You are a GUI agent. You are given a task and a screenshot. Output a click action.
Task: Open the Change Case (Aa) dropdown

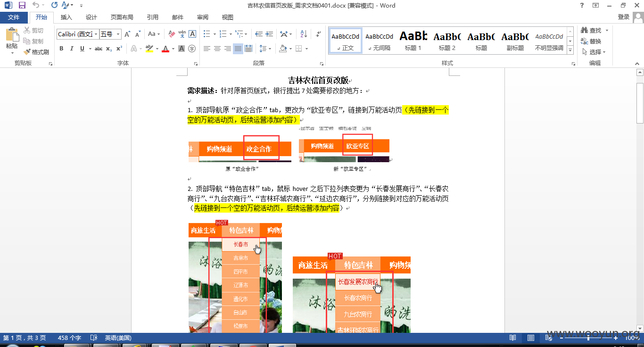[x=154, y=34]
